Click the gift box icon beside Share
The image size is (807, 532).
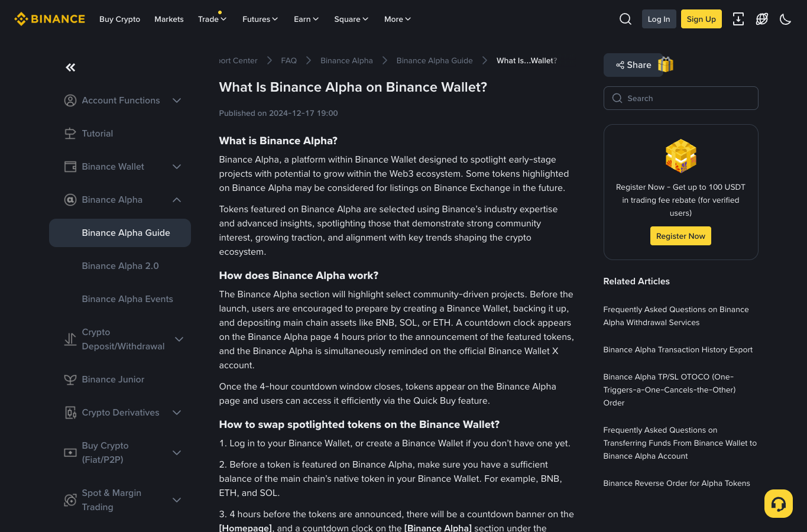tap(666, 64)
